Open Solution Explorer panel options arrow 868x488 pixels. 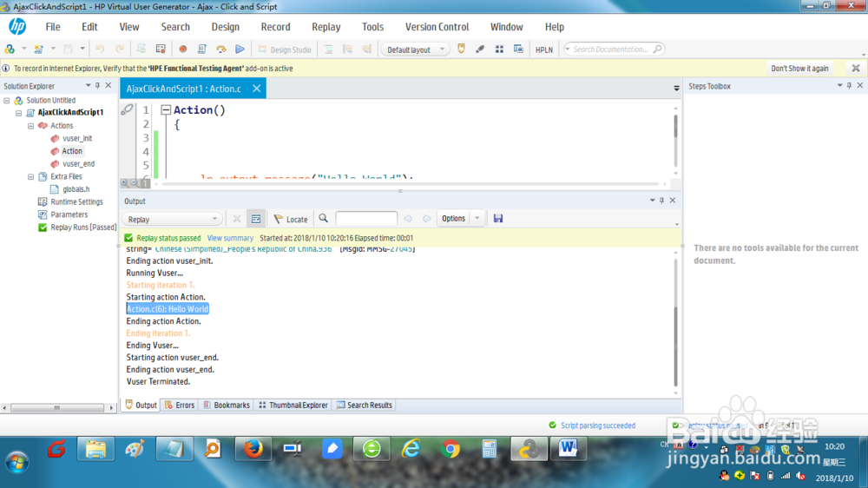point(88,86)
